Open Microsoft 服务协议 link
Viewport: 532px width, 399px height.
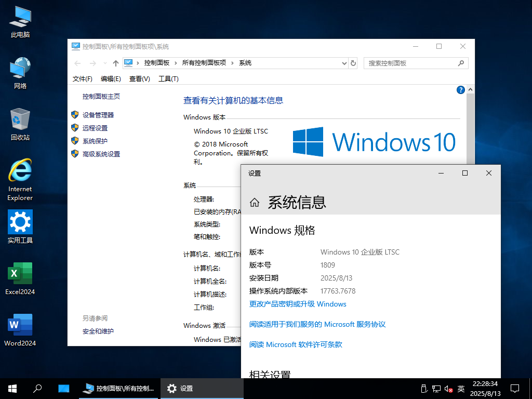(317, 324)
